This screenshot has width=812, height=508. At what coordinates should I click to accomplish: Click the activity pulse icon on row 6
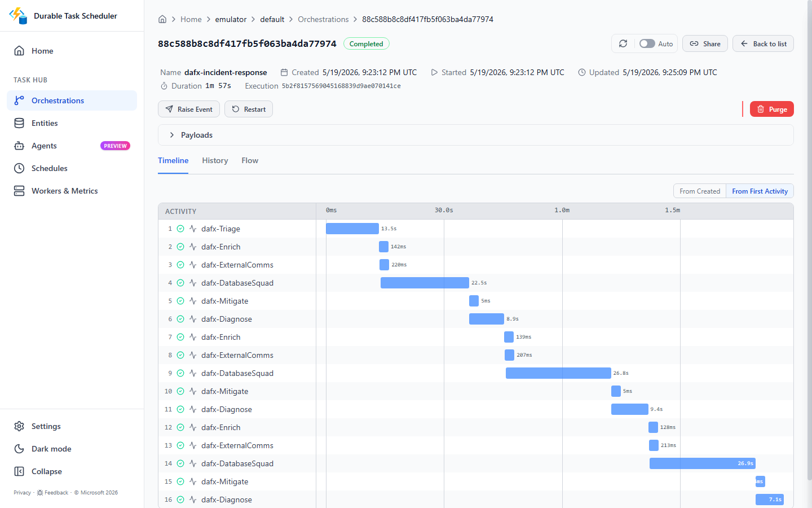(x=193, y=319)
